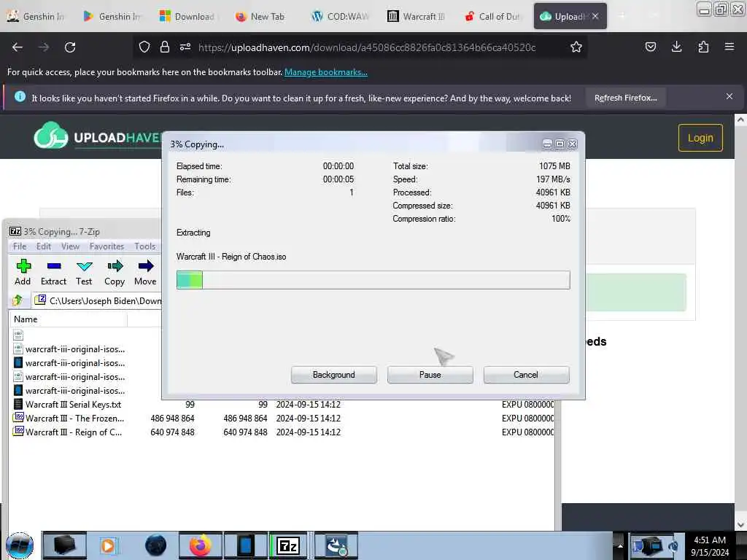The image size is (747, 560).
Task: Go back in Firefox history
Action: [18, 47]
